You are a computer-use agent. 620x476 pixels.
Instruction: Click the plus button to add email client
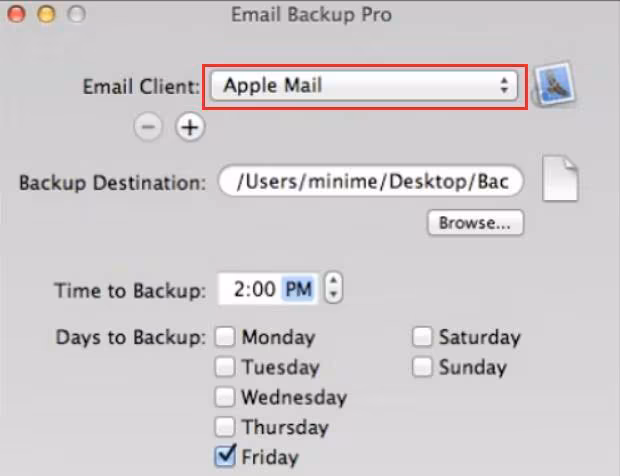[190, 127]
